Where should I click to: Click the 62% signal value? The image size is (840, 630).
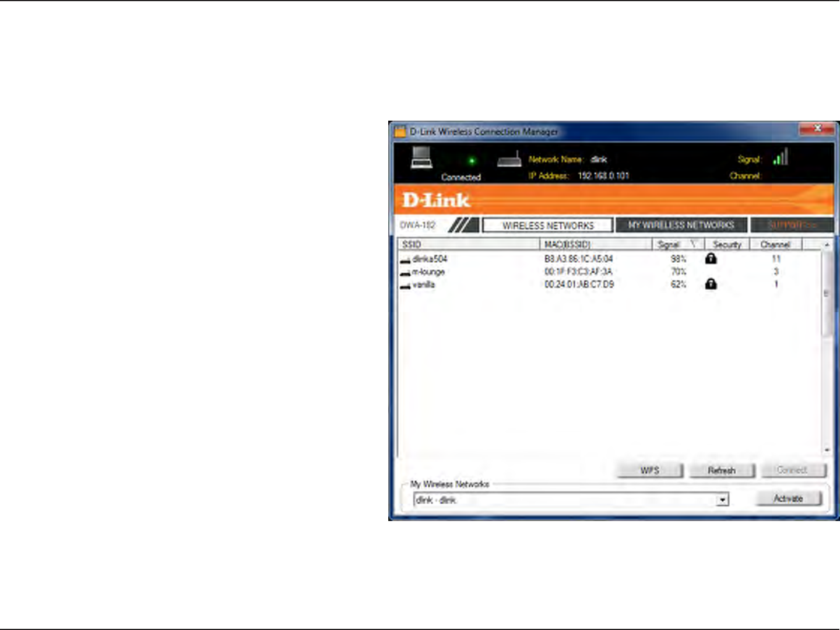679,284
